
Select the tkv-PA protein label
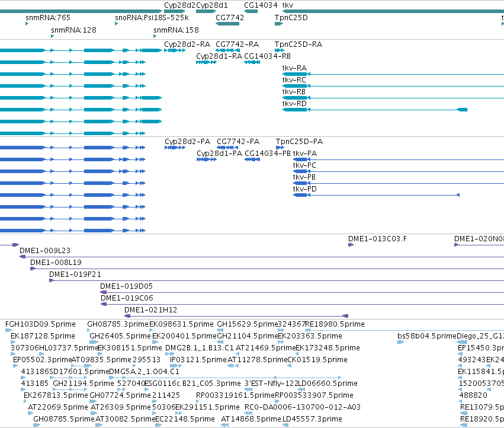pos(305,154)
